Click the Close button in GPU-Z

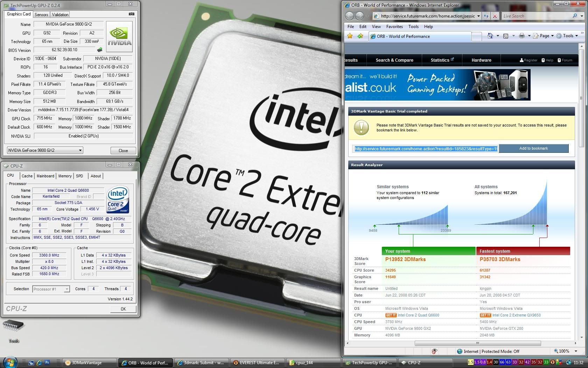pyautogui.click(x=123, y=150)
